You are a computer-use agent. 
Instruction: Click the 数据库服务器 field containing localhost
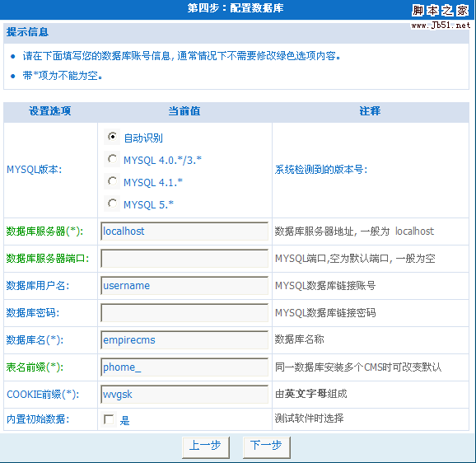point(184,231)
